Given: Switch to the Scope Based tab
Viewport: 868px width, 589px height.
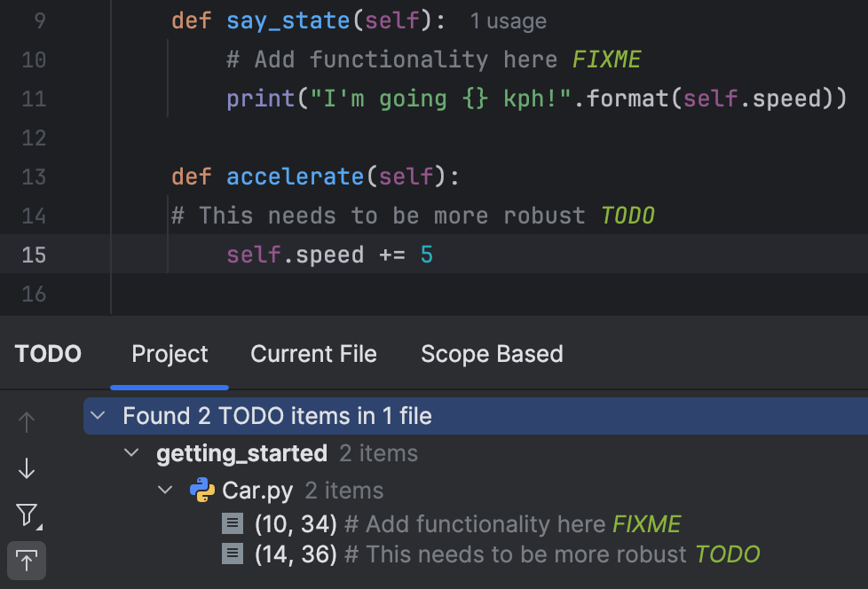Looking at the screenshot, I should pyautogui.click(x=492, y=354).
